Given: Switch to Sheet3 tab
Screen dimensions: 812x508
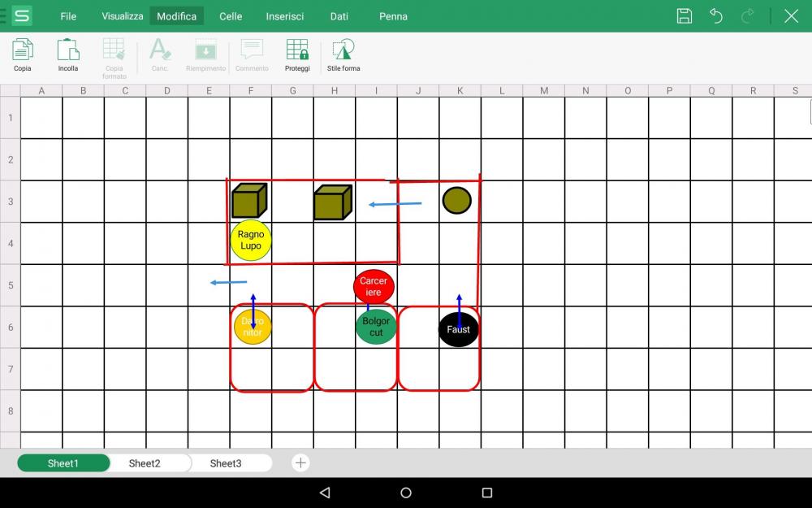Looking at the screenshot, I should [x=226, y=463].
